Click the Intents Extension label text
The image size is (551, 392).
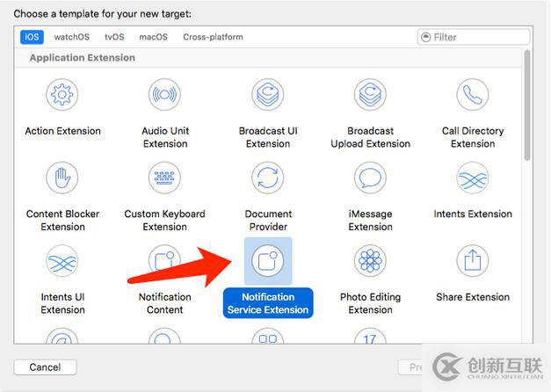coord(473,214)
